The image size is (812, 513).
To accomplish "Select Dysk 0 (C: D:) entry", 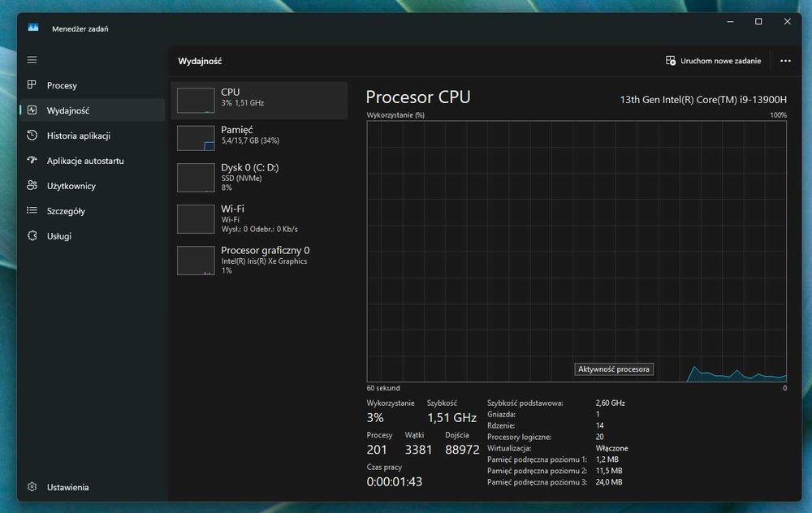I will click(x=259, y=178).
